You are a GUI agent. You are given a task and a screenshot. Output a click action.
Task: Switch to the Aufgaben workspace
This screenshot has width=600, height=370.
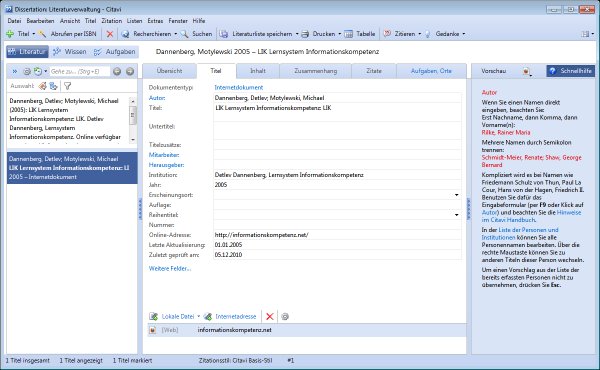click(x=114, y=52)
